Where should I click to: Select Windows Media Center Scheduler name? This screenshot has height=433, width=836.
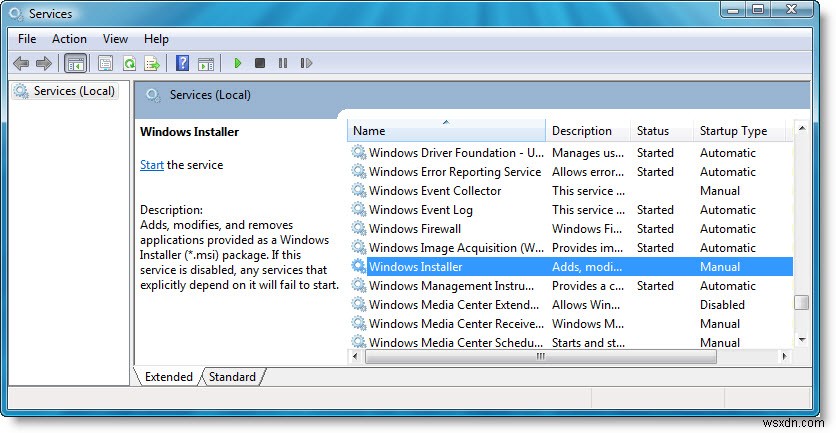(x=456, y=342)
